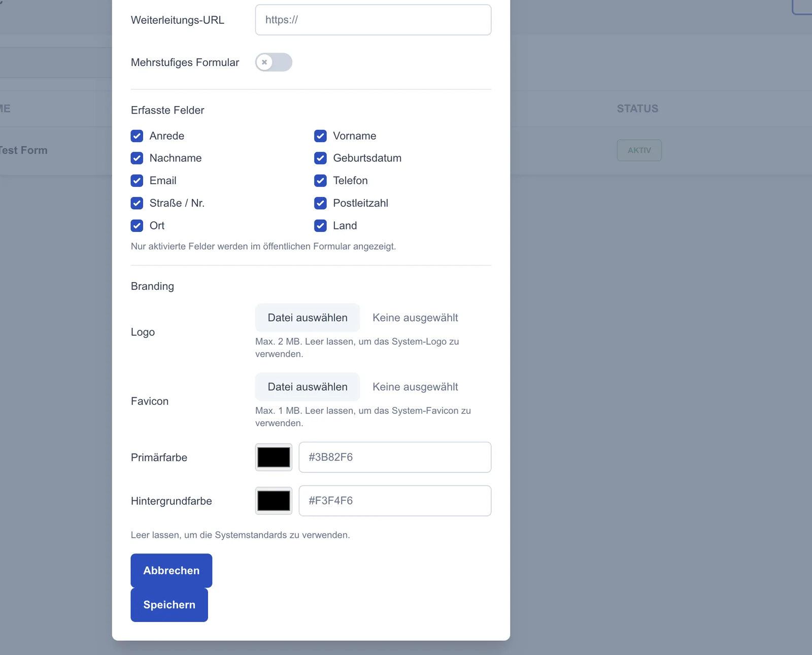Click the STATUS column header
The image size is (812, 655).
[637, 109]
